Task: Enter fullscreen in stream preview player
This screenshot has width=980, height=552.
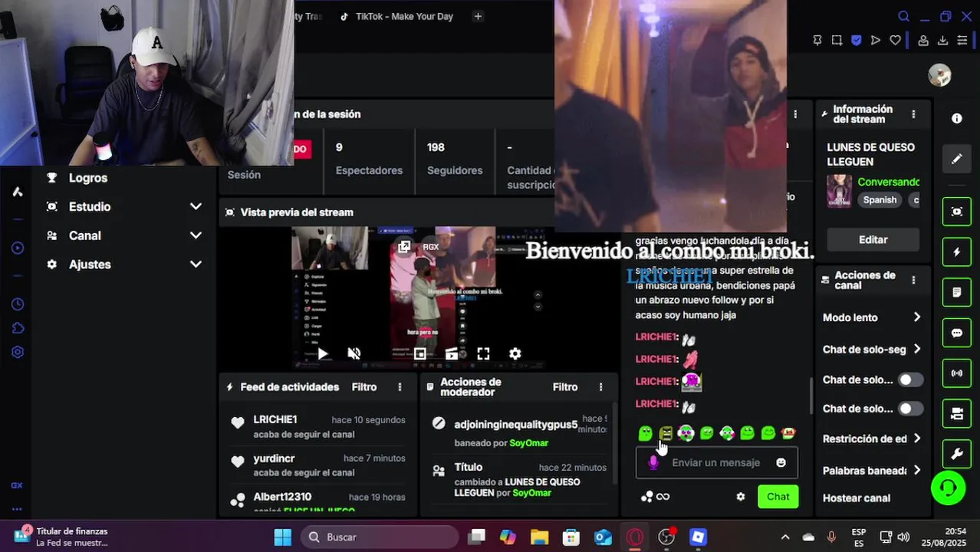Action: (x=483, y=353)
